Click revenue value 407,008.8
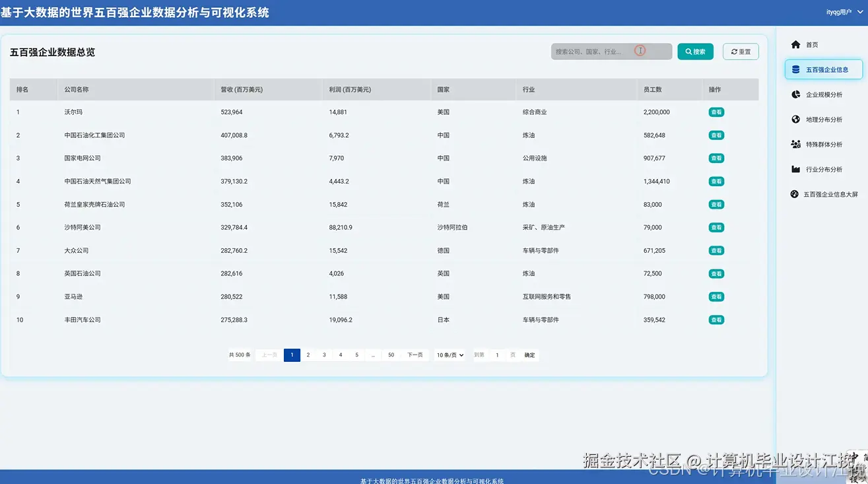 tap(234, 135)
